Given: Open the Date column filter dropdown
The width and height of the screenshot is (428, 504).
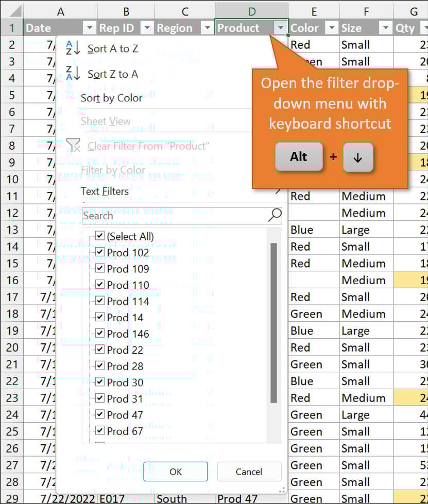Looking at the screenshot, I should 90,28.
